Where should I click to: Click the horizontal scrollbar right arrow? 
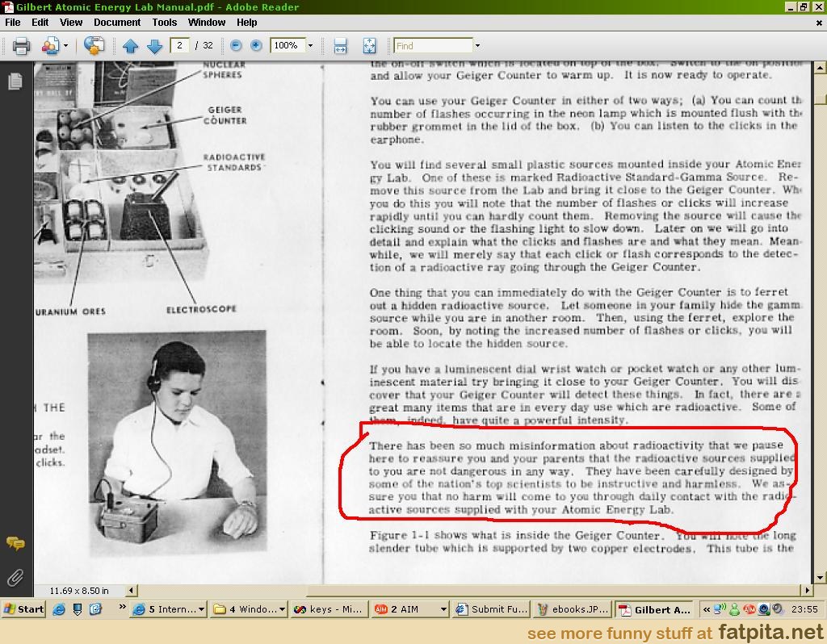[x=807, y=590]
